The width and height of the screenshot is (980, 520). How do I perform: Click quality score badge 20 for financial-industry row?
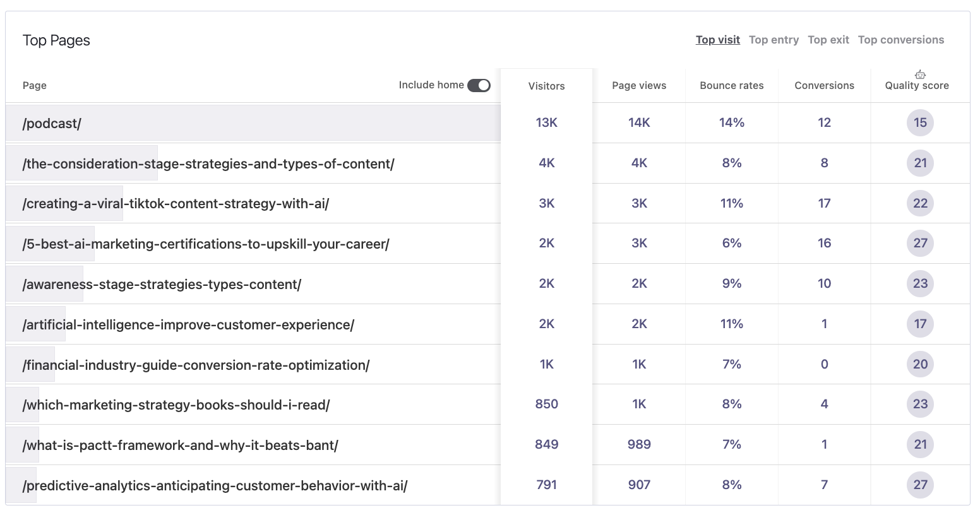coord(920,364)
